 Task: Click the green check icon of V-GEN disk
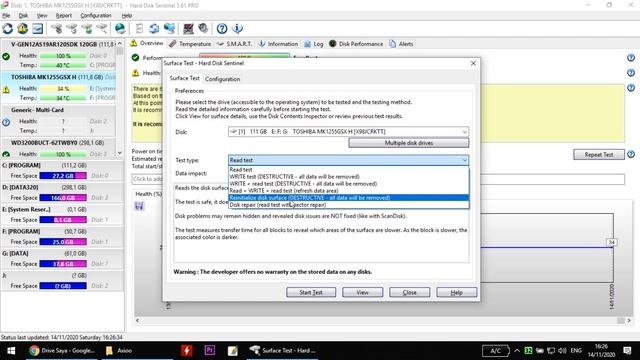[x=6, y=56]
